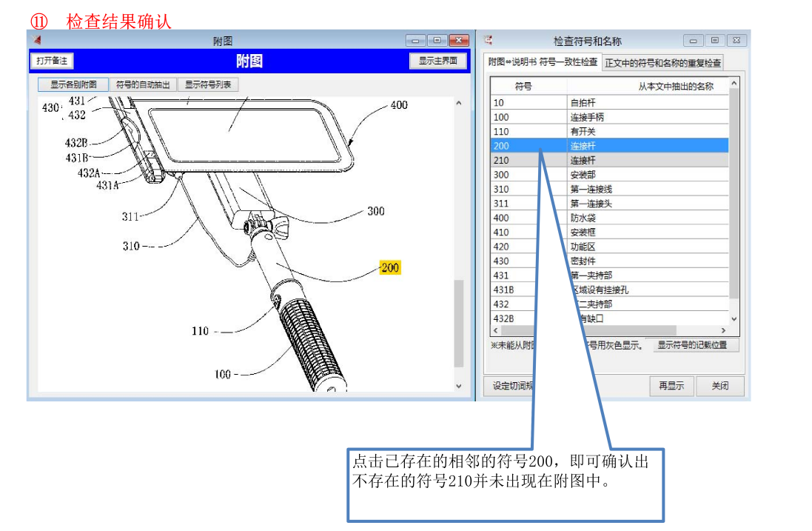
Task: Close the 附图 window
Action: [x=459, y=41]
